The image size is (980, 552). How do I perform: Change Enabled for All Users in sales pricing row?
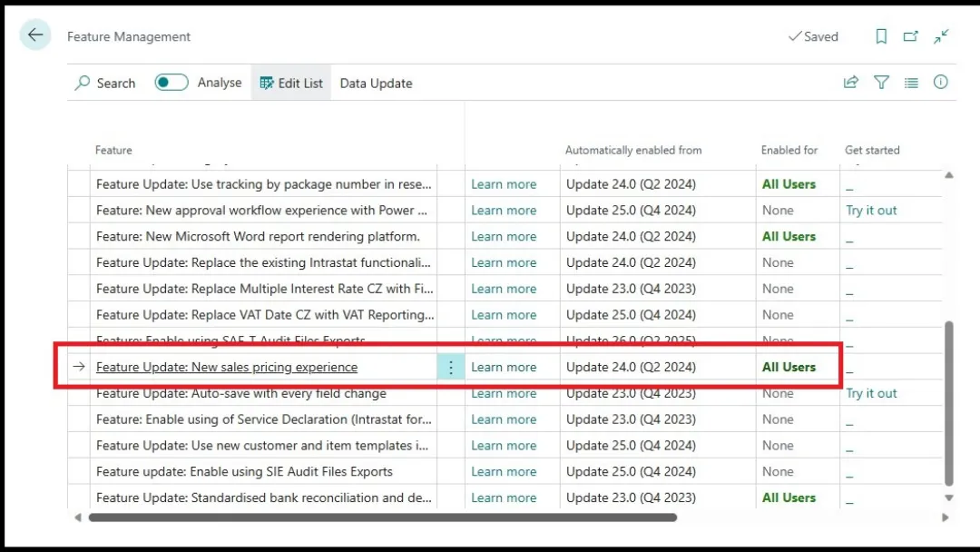[x=789, y=367]
